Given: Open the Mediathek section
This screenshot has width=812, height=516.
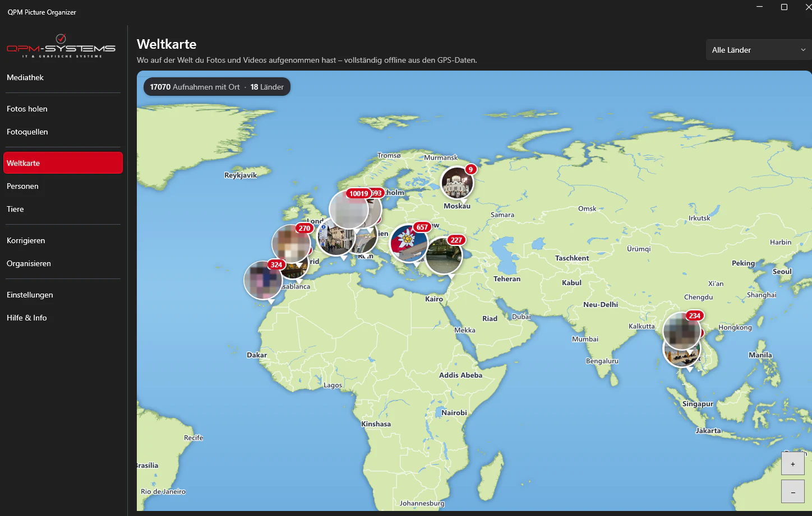Looking at the screenshot, I should coord(63,77).
